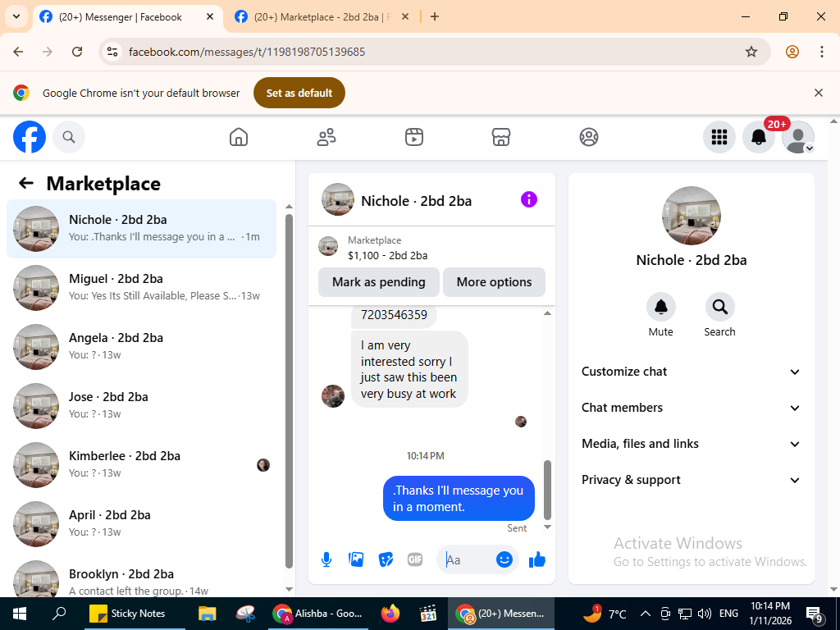The width and height of the screenshot is (840, 630).
Task: Open the emoji picker smiley
Action: point(504,559)
